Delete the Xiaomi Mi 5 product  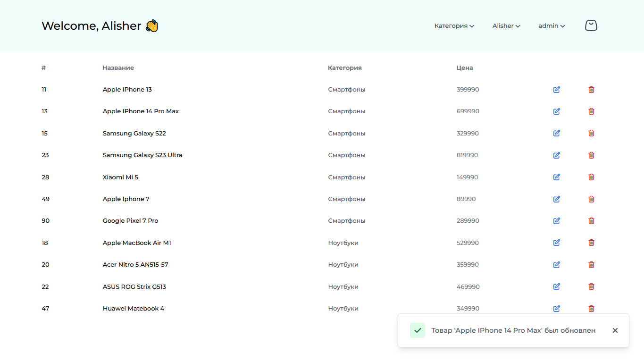tap(591, 177)
